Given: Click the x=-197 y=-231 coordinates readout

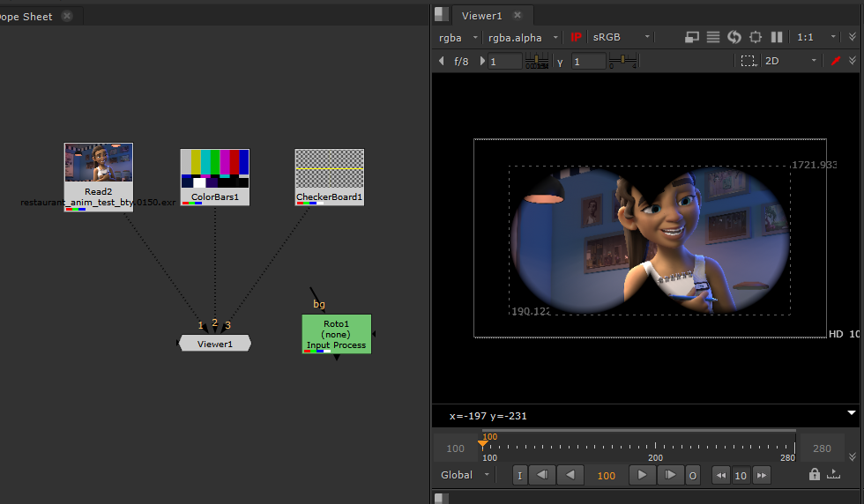Looking at the screenshot, I should 488,416.
